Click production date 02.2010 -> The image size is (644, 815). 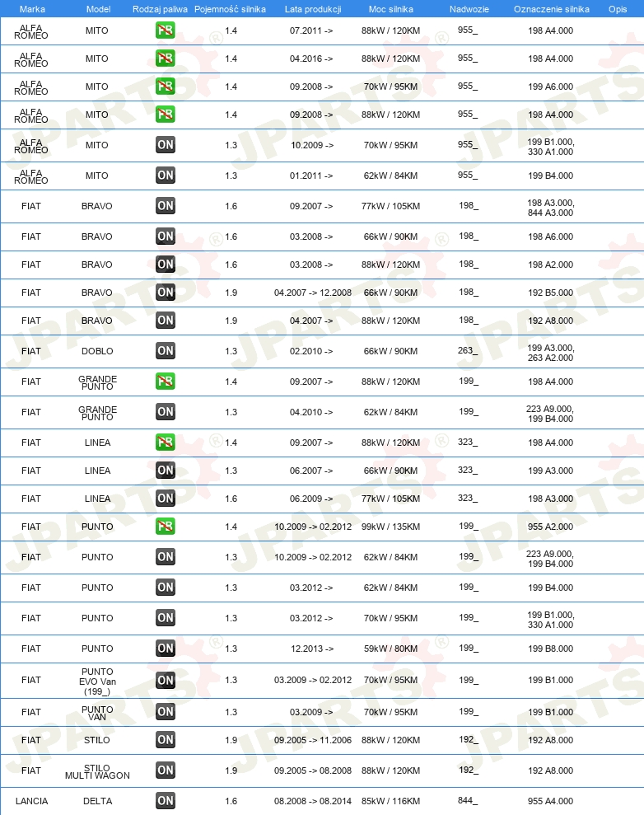pyautogui.click(x=311, y=351)
